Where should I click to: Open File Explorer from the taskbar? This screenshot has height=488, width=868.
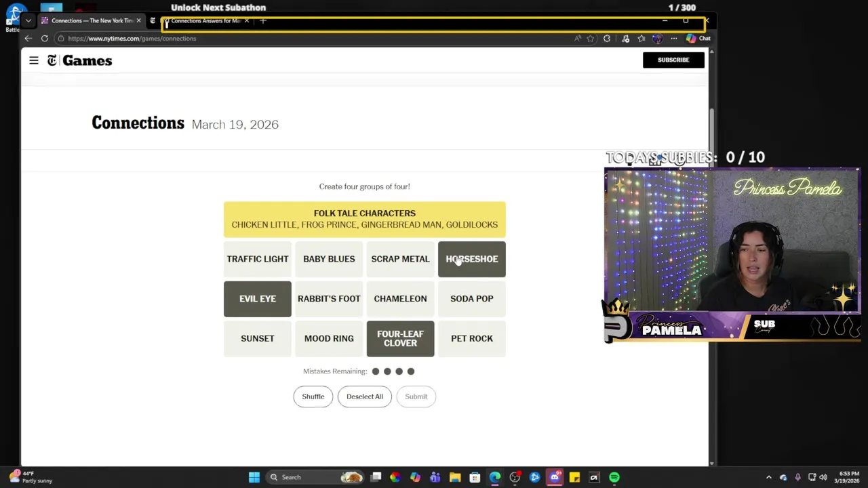pos(455,477)
